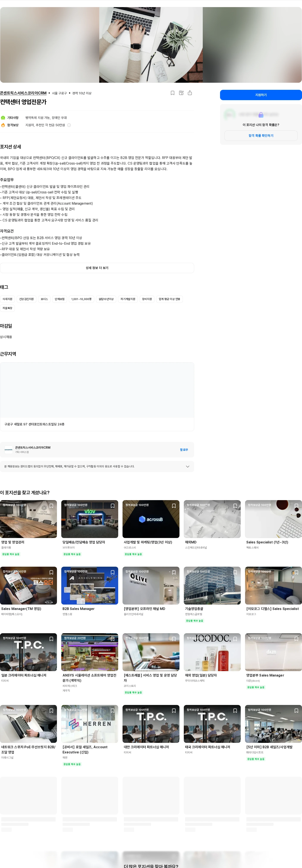302x868 pixels.
Task: Bookmark the 영업 및 영업관리 card
Action: tap(51, 506)
